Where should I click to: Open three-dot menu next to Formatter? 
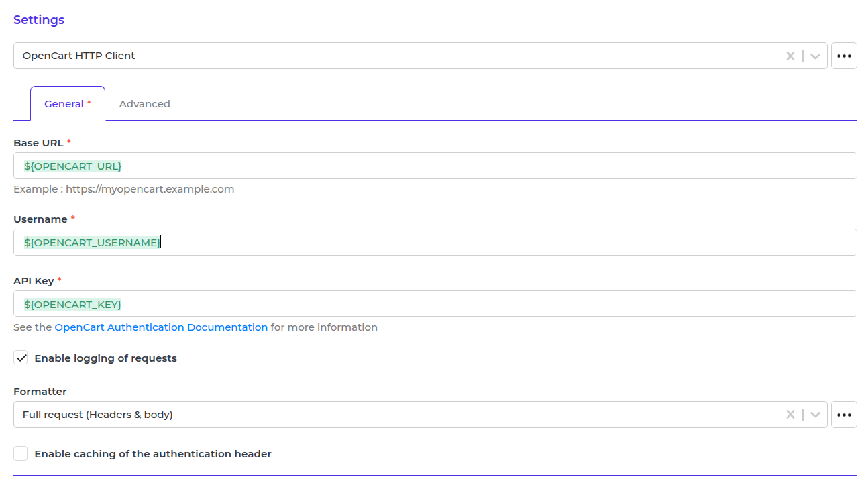coord(844,415)
